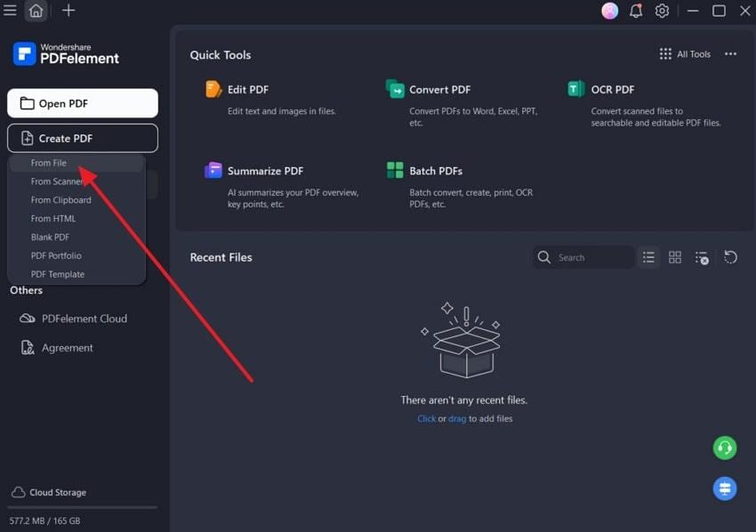756x532 pixels.
Task: Click the Agreement document icon
Action: pos(28,347)
